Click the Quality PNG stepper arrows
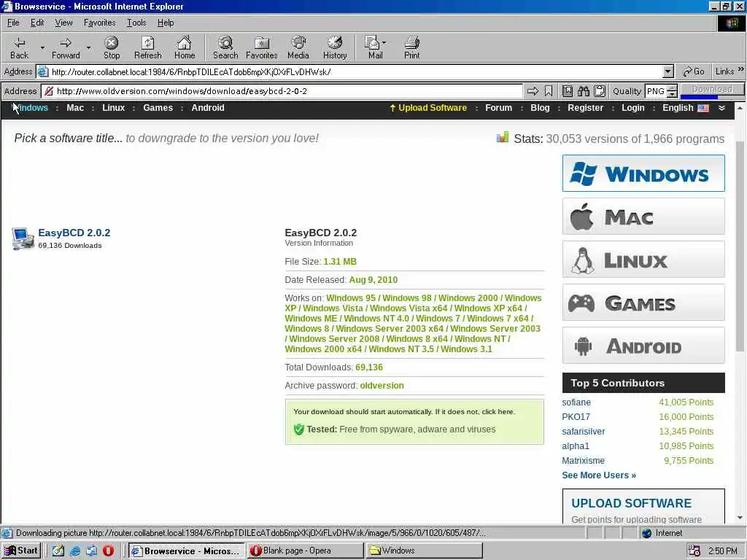Screen dimensions: 747x560 coord(672,91)
